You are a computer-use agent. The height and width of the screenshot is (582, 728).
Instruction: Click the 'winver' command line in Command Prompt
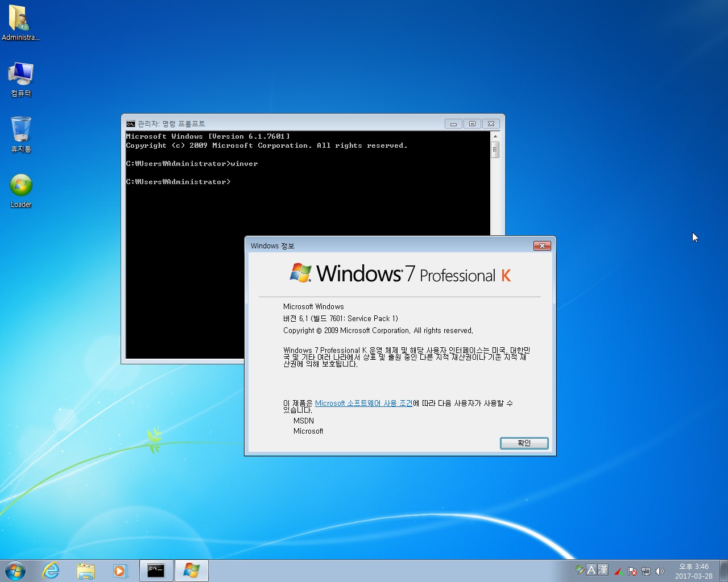(x=192, y=164)
